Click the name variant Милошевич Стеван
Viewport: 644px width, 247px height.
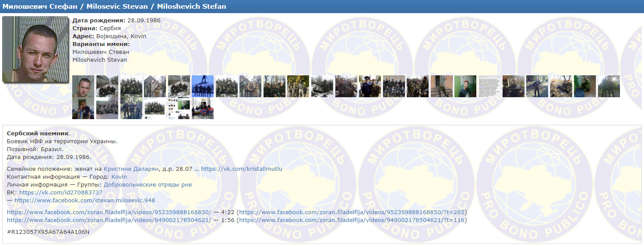click(x=100, y=52)
